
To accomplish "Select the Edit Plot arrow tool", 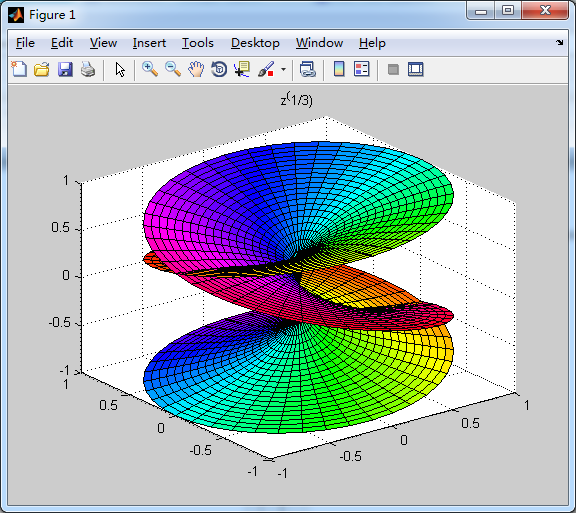I will (x=120, y=69).
